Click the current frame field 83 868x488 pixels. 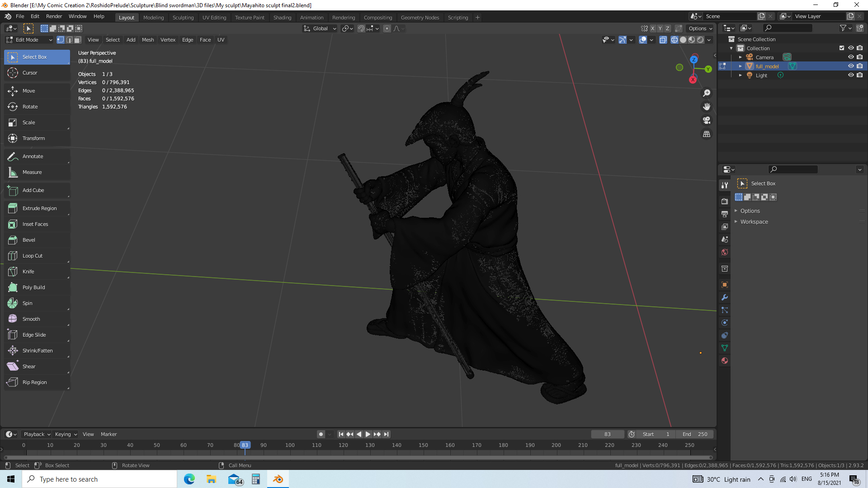(x=608, y=434)
